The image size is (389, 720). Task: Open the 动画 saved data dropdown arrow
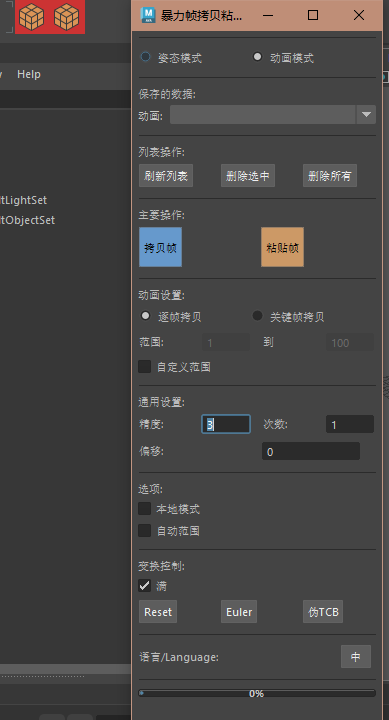pyautogui.click(x=366, y=115)
